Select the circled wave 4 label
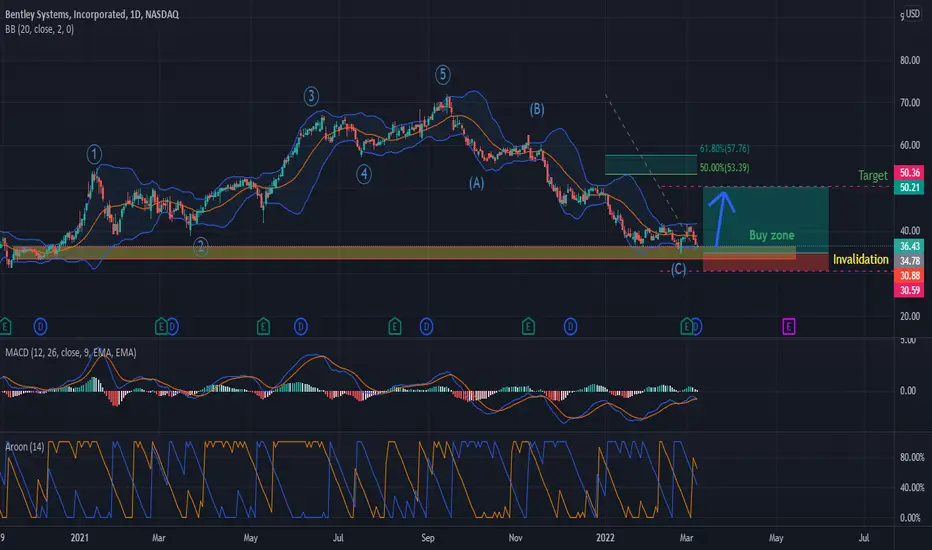The height and width of the screenshot is (550, 932). [364, 174]
